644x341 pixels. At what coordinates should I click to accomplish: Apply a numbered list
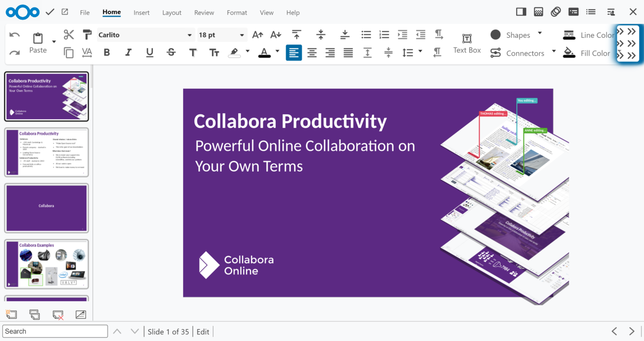tap(384, 35)
